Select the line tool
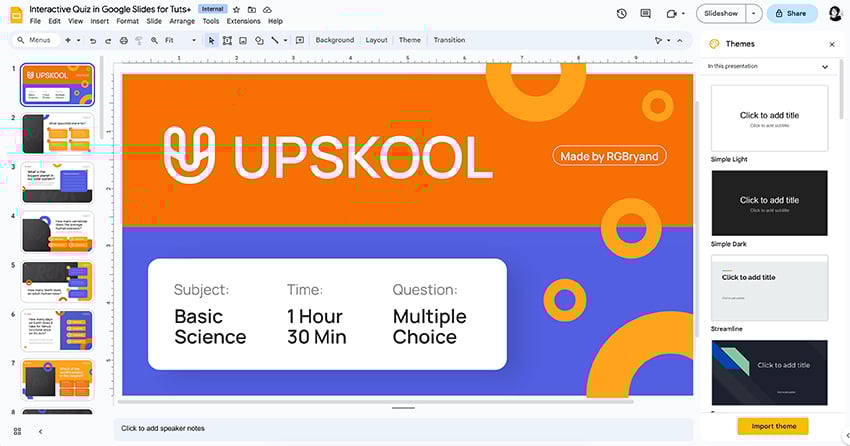Image resolution: width=850 pixels, height=446 pixels. (275, 41)
